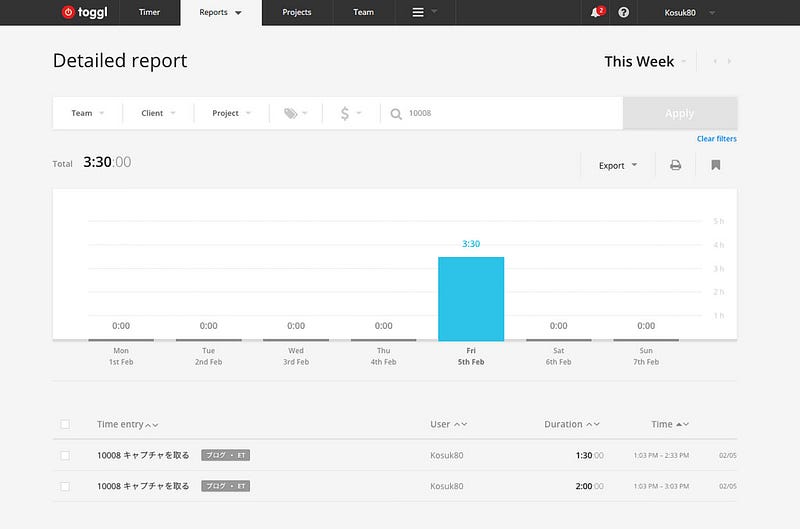Open the Projects tab
This screenshot has height=529, width=800.
coord(297,12)
